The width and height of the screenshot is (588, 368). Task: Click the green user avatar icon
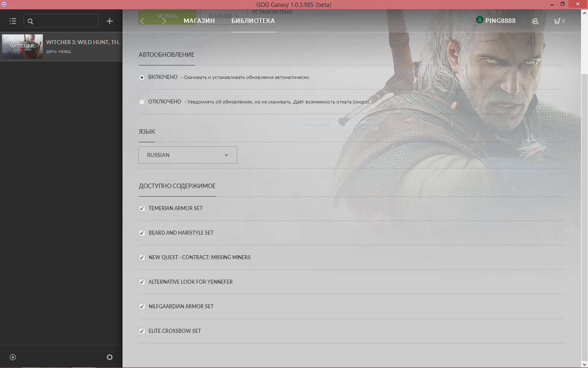pyautogui.click(x=480, y=20)
